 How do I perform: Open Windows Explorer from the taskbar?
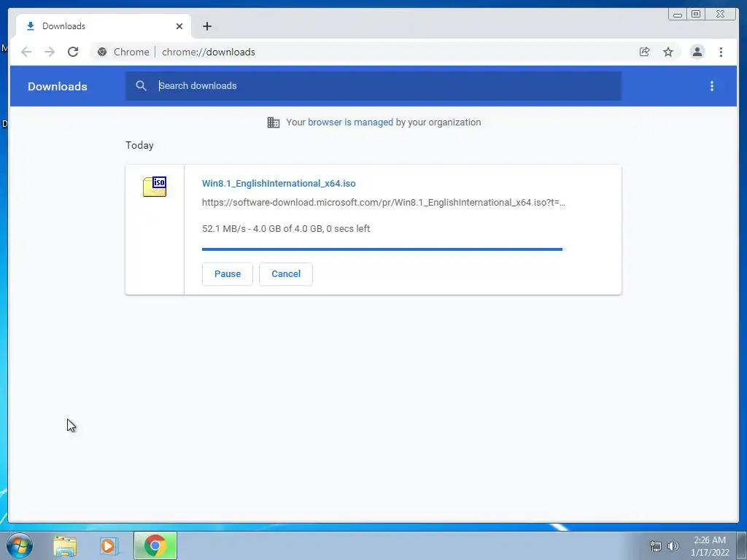[x=65, y=545]
